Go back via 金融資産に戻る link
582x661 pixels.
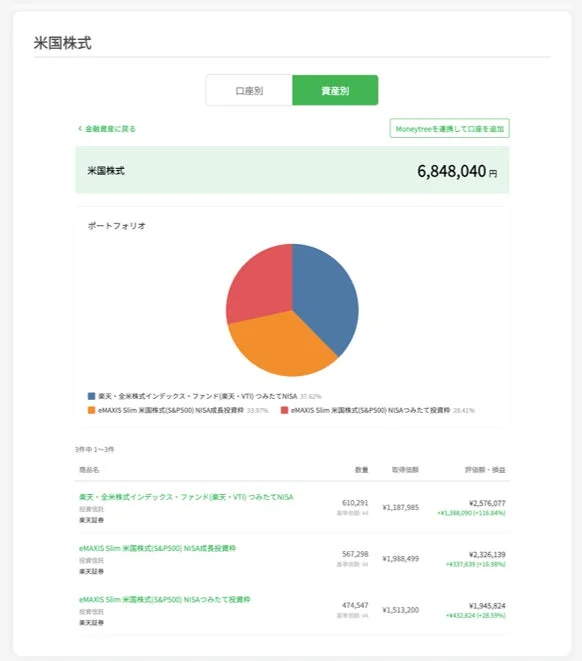[x=110, y=129]
